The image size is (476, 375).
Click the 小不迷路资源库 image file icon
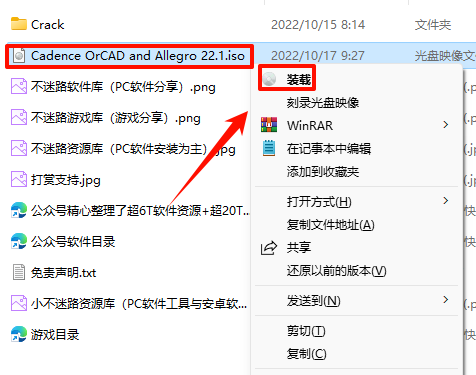19,303
